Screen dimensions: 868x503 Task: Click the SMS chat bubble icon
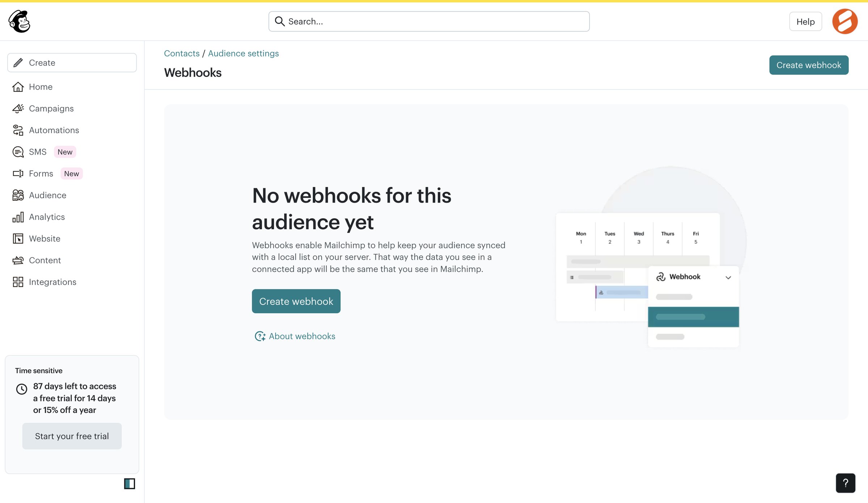click(18, 152)
